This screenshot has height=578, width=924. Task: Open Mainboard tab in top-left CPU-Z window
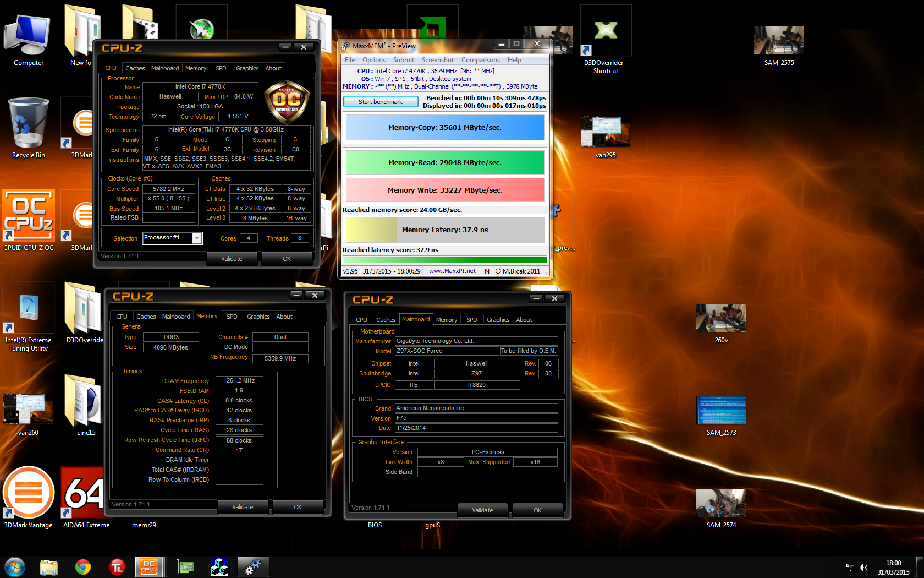pos(165,68)
